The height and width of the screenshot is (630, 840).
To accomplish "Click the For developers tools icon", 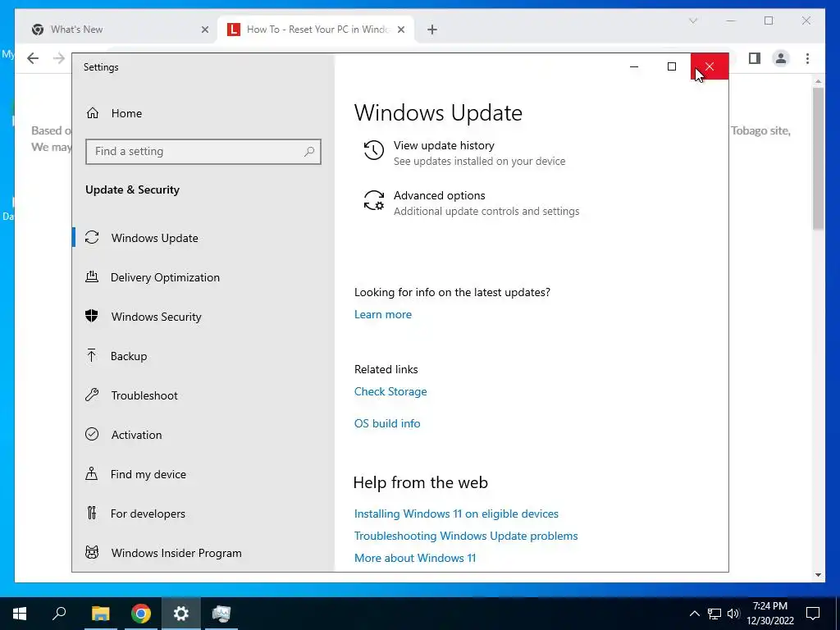I will pyautogui.click(x=92, y=514).
